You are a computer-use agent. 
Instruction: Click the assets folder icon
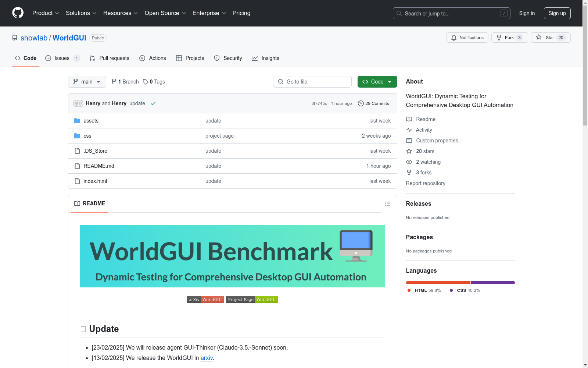(x=77, y=121)
